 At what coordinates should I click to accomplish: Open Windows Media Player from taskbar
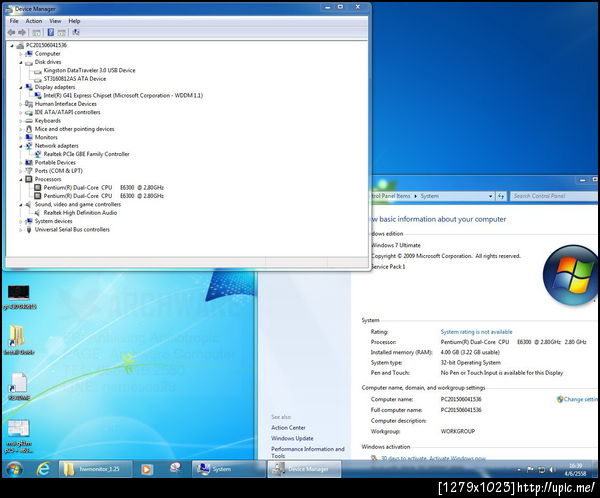(147, 469)
